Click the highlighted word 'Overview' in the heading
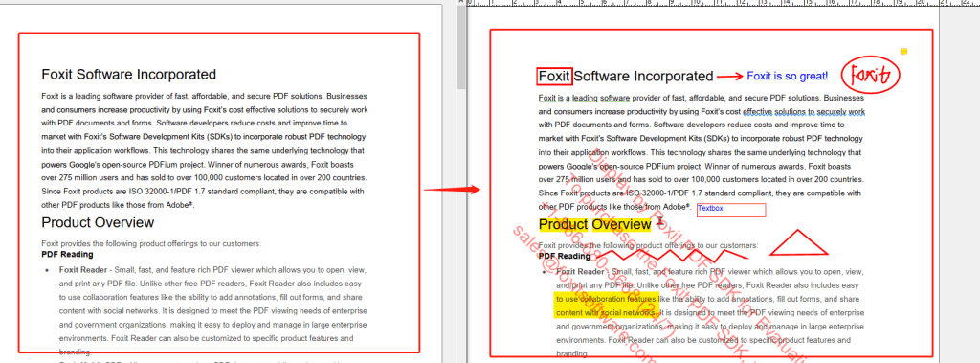The width and height of the screenshot is (980, 363). pos(621,224)
